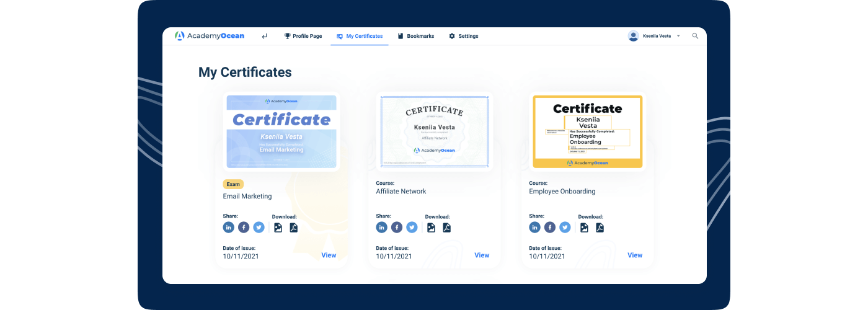Share Affiliate Network certificate on Facebook
Image resolution: width=868 pixels, height=310 pixels.
coord(397,228)
